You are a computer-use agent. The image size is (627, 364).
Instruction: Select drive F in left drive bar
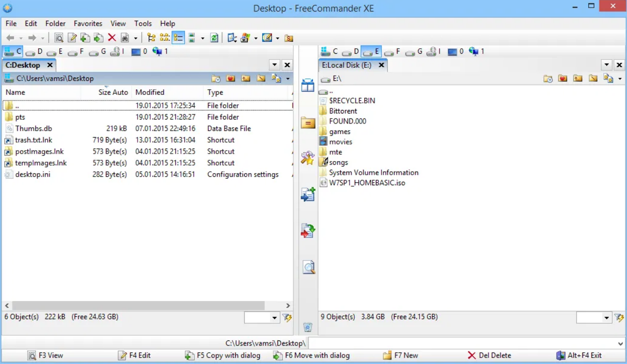[76, 51]
